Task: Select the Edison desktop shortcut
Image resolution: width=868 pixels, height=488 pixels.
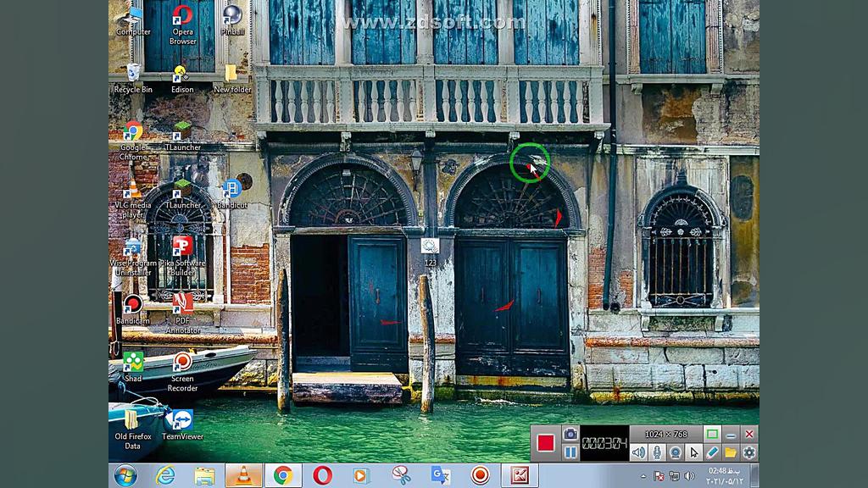Action: [x=182, y=79]
